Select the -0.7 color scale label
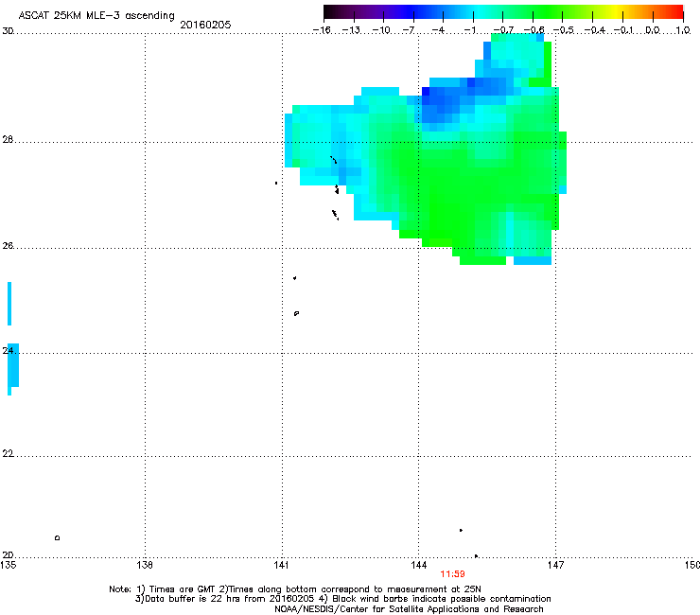 (x=503, y=30)
